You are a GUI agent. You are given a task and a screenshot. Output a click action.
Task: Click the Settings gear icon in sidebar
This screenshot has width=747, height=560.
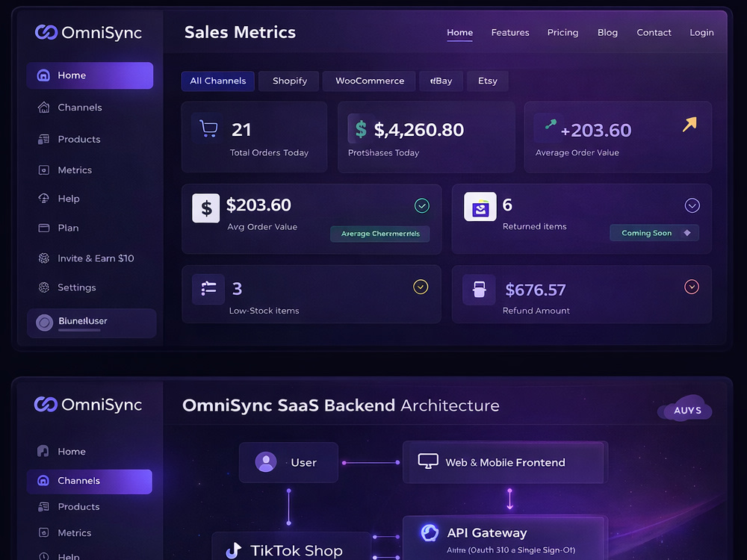(x=44, y=287)
